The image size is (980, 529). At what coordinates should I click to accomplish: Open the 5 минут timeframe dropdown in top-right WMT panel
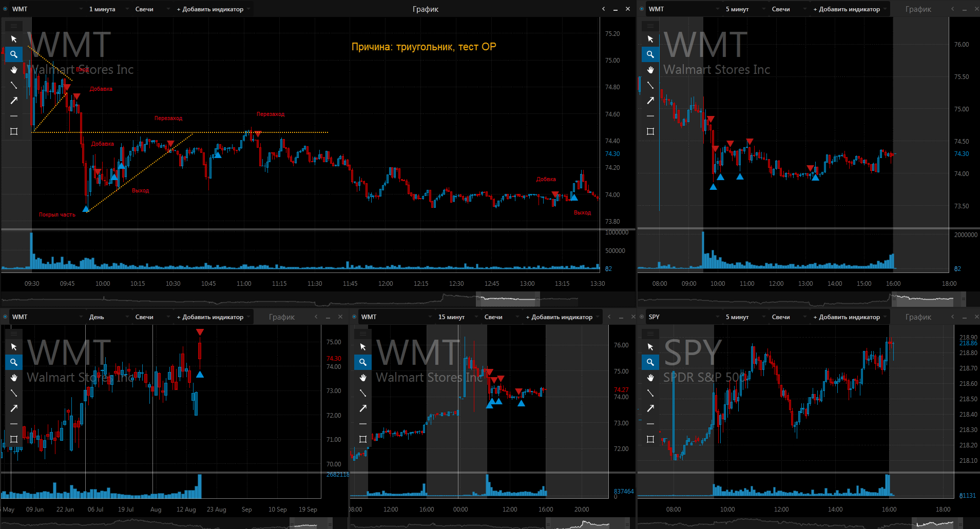[x=744, y=9]
